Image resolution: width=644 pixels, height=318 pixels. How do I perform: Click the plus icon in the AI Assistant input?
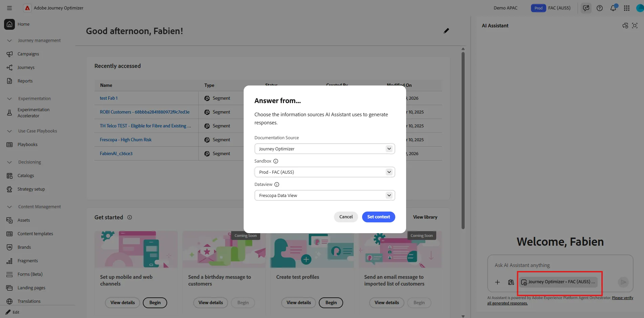pyautogui.click(x=497, y=282)
